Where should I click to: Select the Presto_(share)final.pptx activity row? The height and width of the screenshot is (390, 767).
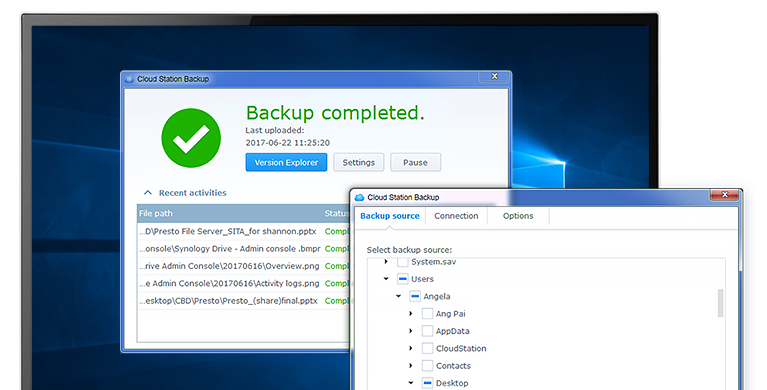[x=244, y=300]
